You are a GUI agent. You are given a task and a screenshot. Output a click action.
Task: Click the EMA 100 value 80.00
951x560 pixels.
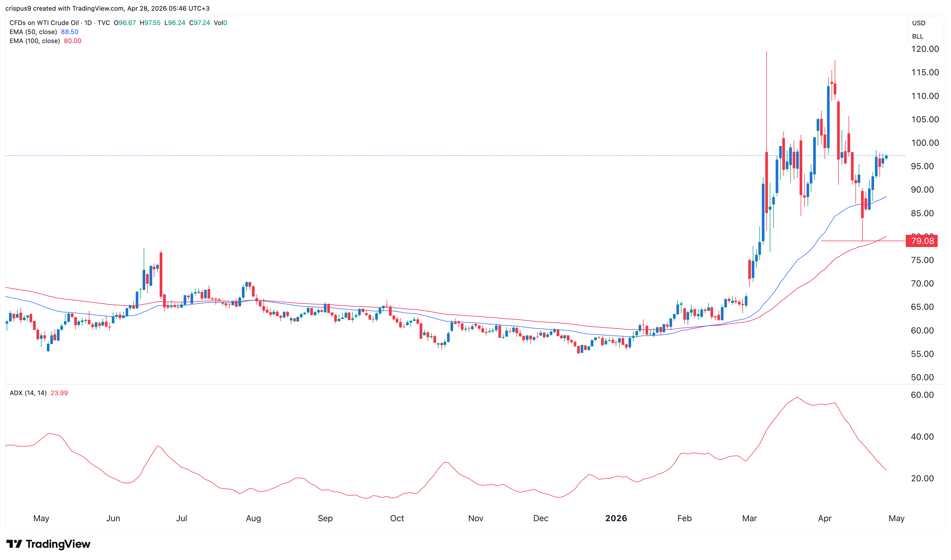tap(72, 41)
